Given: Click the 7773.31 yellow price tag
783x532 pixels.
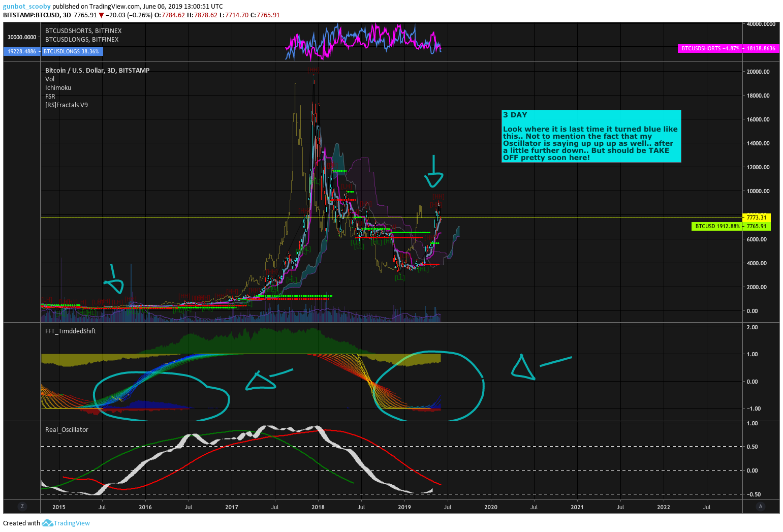Looking at the screenshot, I should point(757,217).
